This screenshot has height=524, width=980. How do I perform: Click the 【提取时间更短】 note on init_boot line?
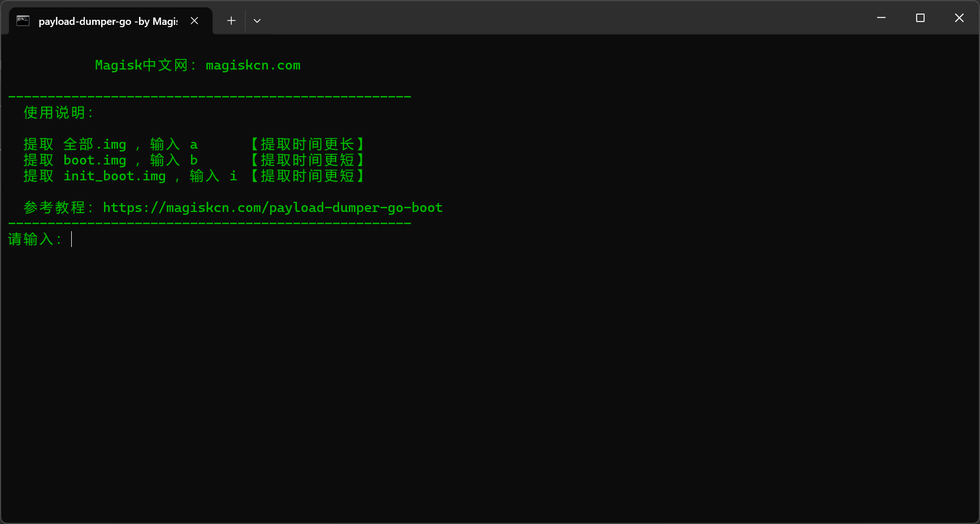(307, 176)
